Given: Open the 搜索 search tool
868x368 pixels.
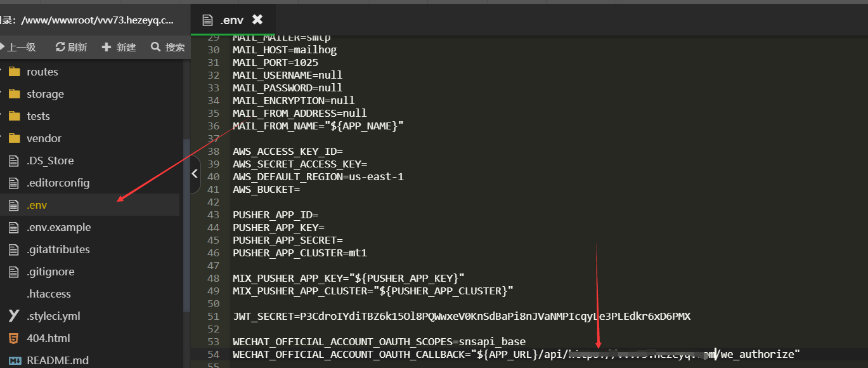Looking at the screenshot, I should (168, 47).
